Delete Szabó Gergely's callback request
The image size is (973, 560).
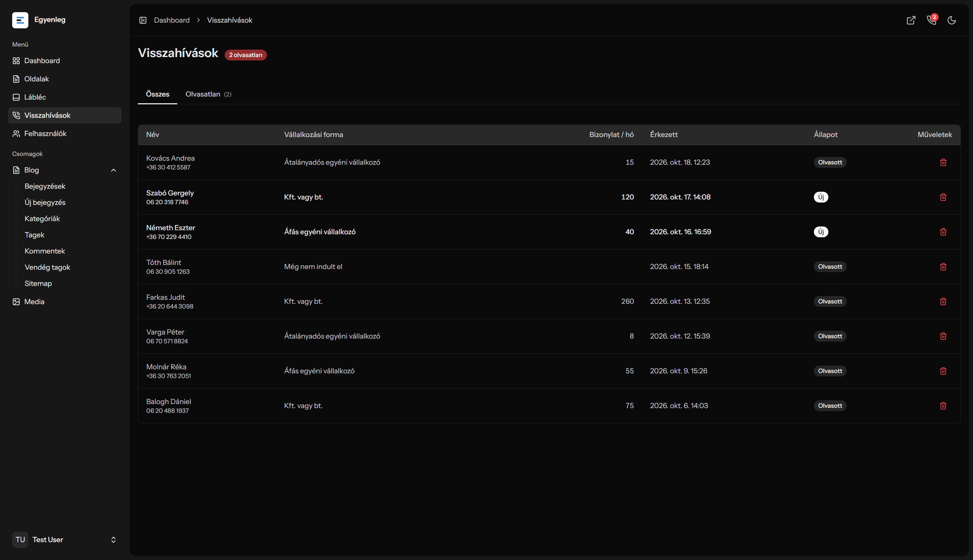click(x=943, y=197)
